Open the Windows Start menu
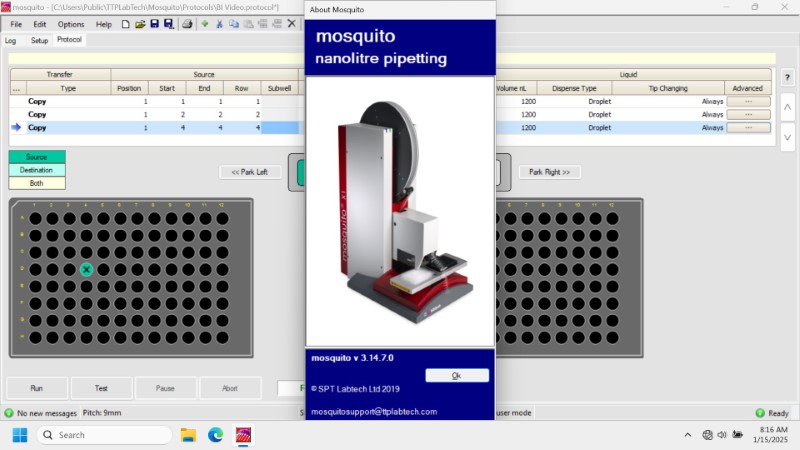 coord(20,435)
